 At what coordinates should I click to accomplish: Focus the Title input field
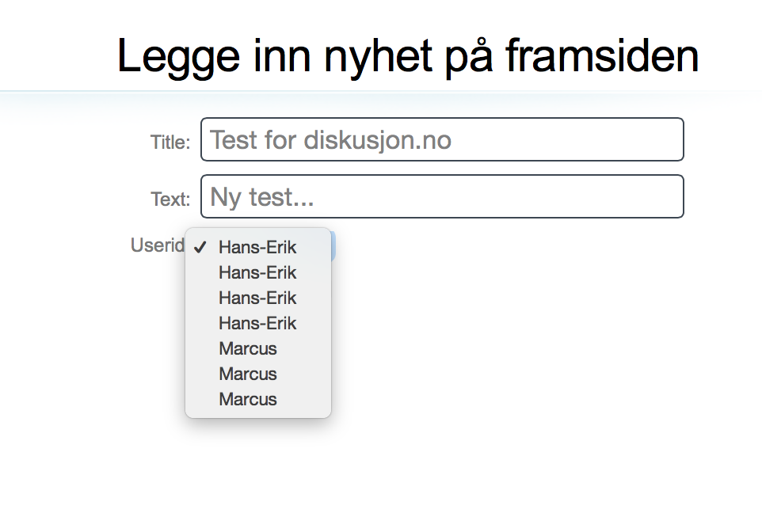442,139
